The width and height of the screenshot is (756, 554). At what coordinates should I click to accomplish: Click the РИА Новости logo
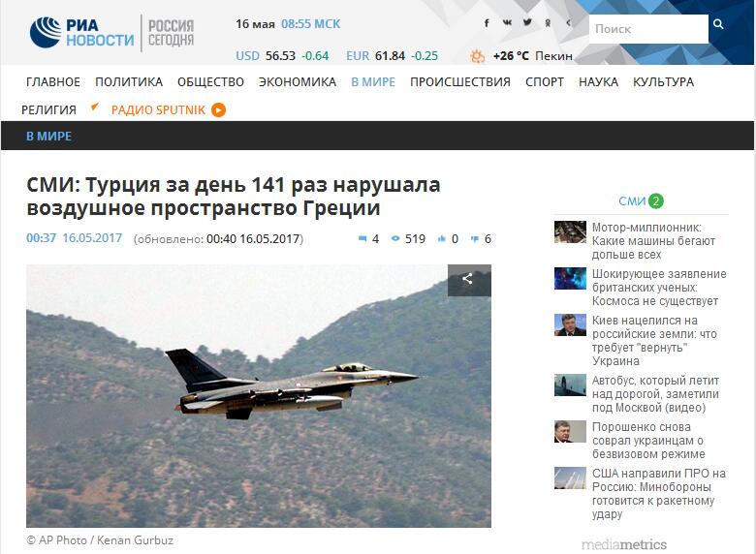coord(82,33)
